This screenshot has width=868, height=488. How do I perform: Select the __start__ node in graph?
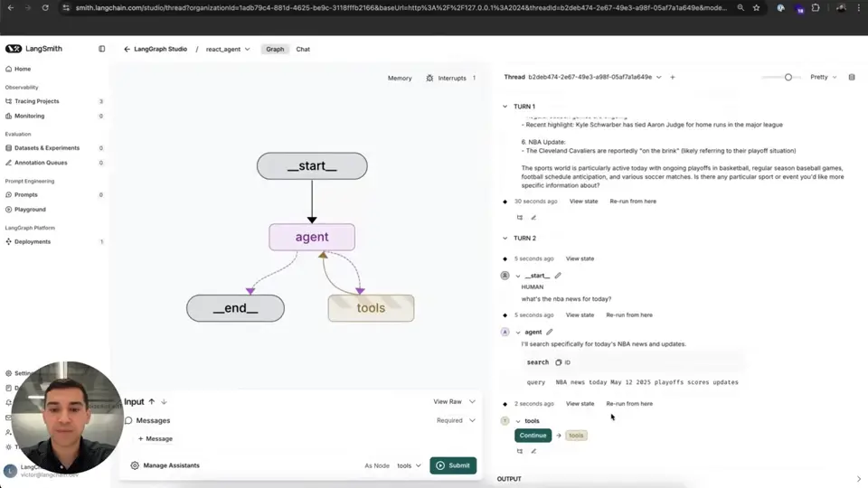312,166
